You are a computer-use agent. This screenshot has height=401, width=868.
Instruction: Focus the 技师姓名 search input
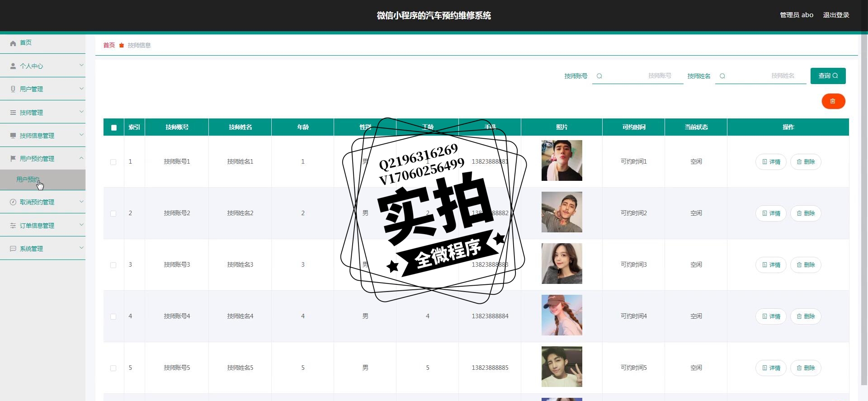(x=761, y=76)
